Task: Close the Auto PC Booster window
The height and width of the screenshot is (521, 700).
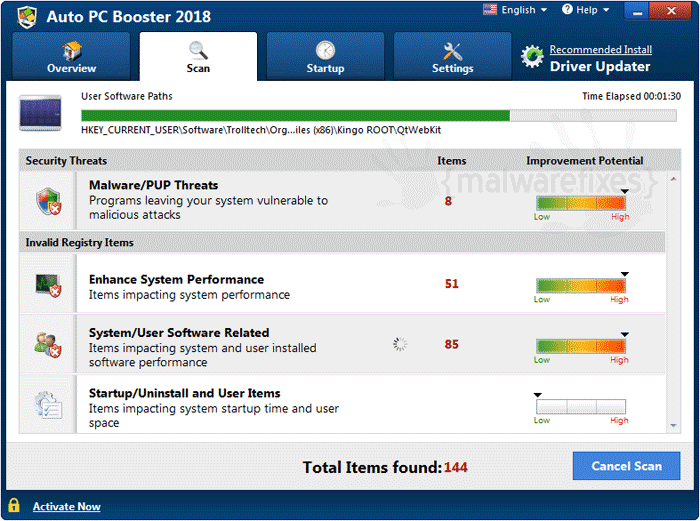Action: click(671, 11)
